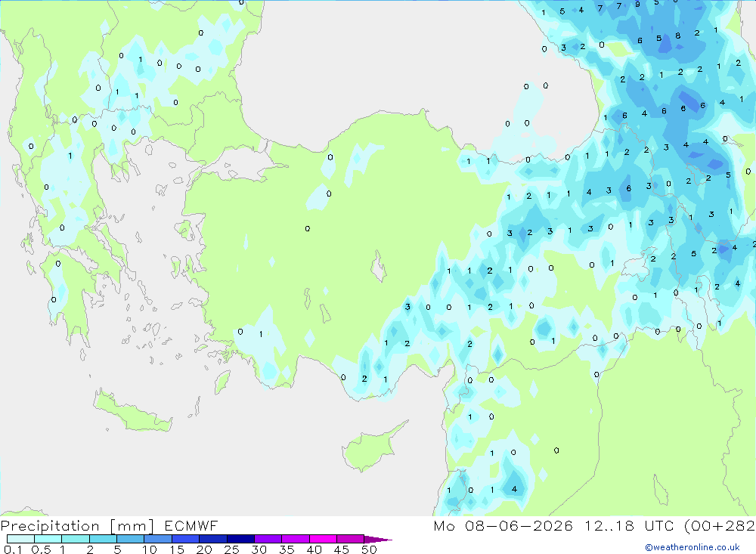756x554 pixels.
Task: Click the legend label '50'
Action: click(x=369, y=549)
